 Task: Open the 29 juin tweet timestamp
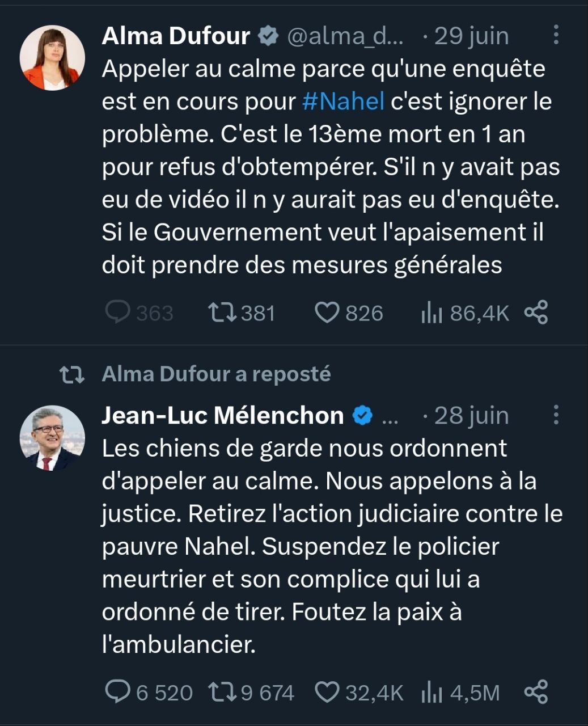pyautogui.click(x=471, y=36)
